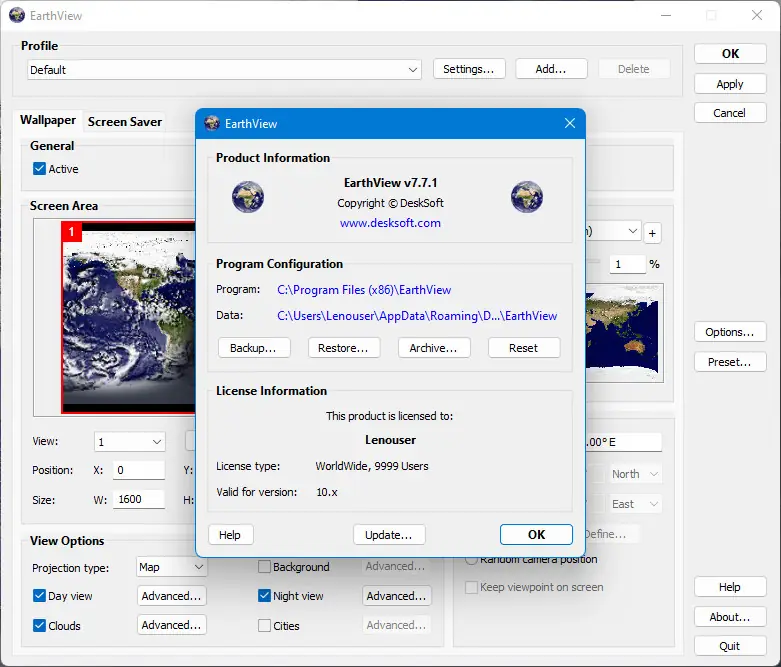The width and height of the screenshot is (781, 667).
Task: Click the plus button beside the dropdown
Action: pyautogui.click(x=652, y=233)
